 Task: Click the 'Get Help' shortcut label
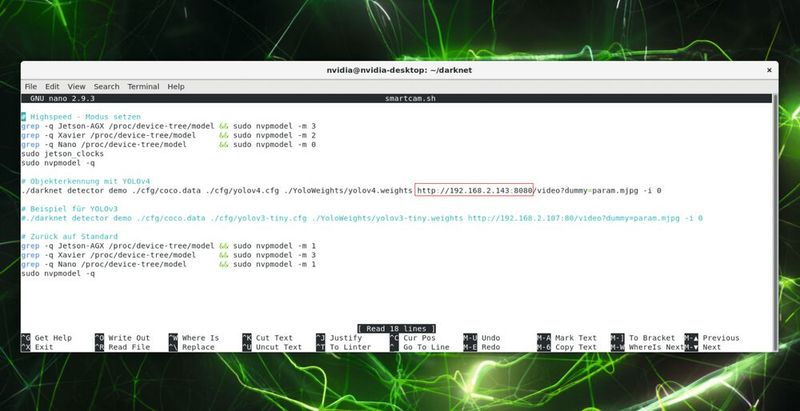(53, 338)
